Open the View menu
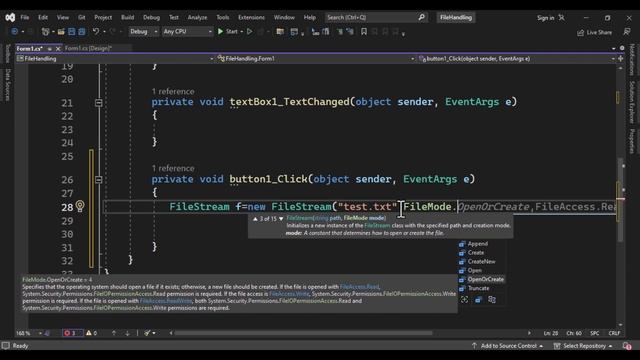The image size is (640, 360). click(62, 18)
